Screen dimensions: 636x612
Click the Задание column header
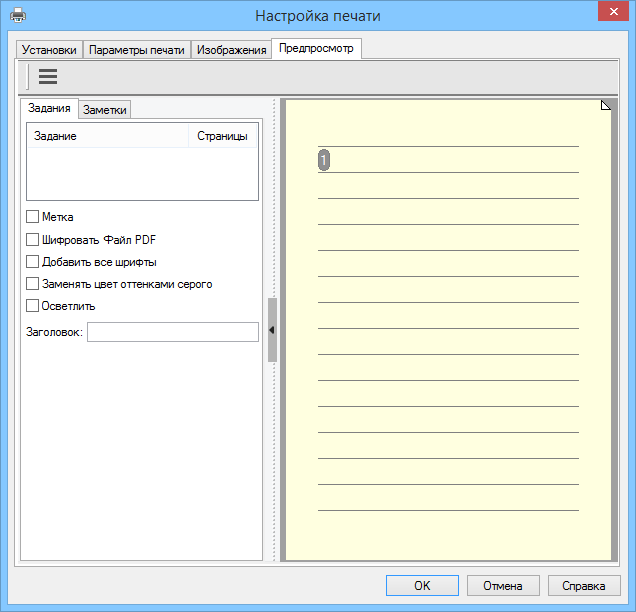108,136
